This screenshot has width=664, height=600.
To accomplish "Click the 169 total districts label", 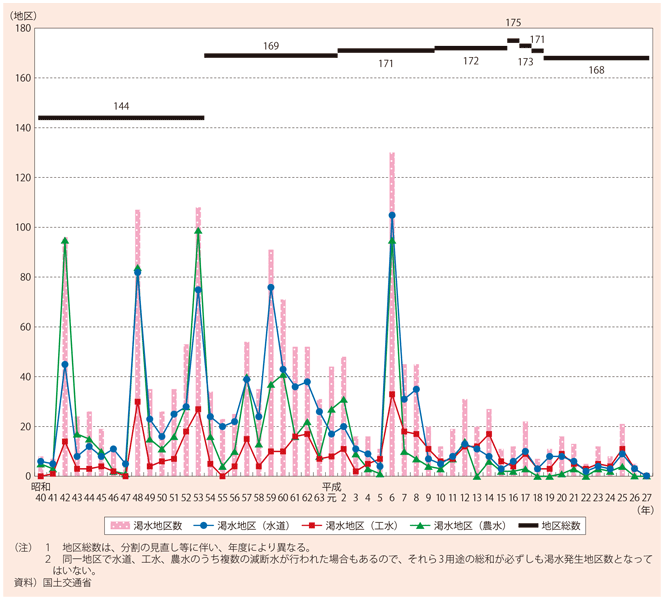I will tap(271, 45).
